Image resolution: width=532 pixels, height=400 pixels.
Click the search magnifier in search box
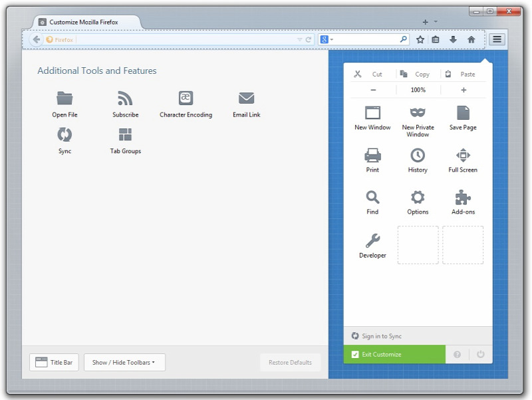403,39
